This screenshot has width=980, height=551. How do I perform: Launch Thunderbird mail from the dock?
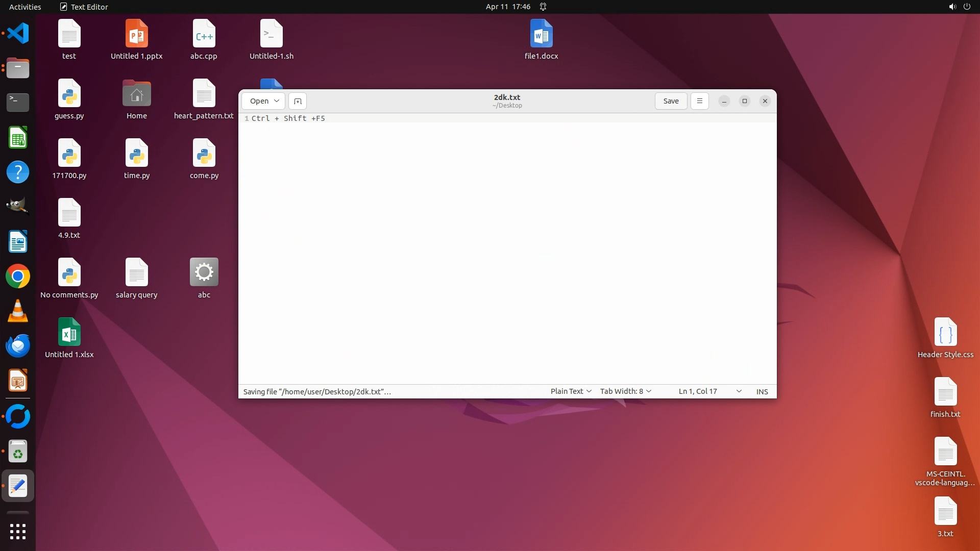pos(18,346)
